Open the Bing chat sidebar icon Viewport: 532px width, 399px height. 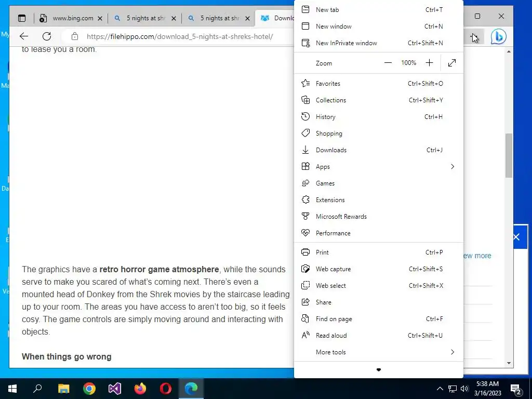click(498, 37)
